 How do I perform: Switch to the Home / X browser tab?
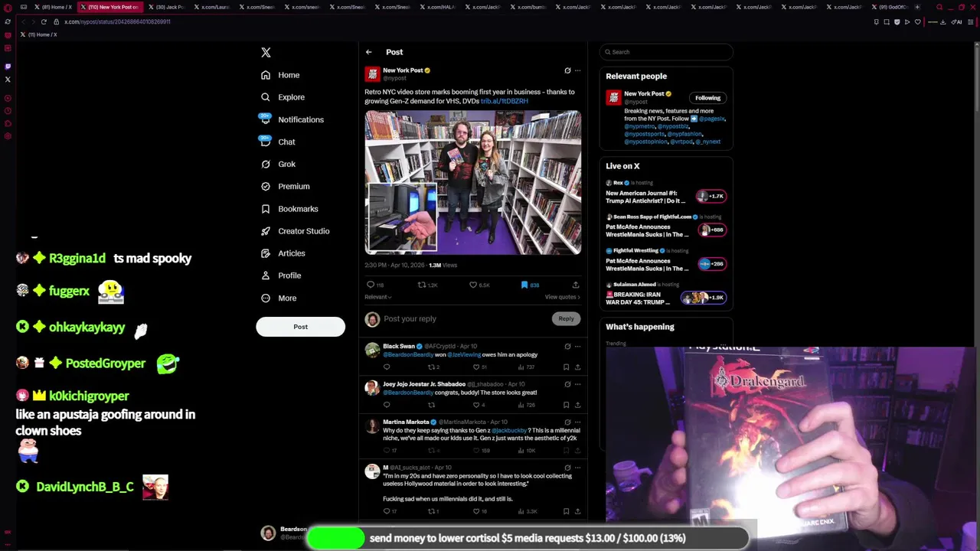click(54, 7)
